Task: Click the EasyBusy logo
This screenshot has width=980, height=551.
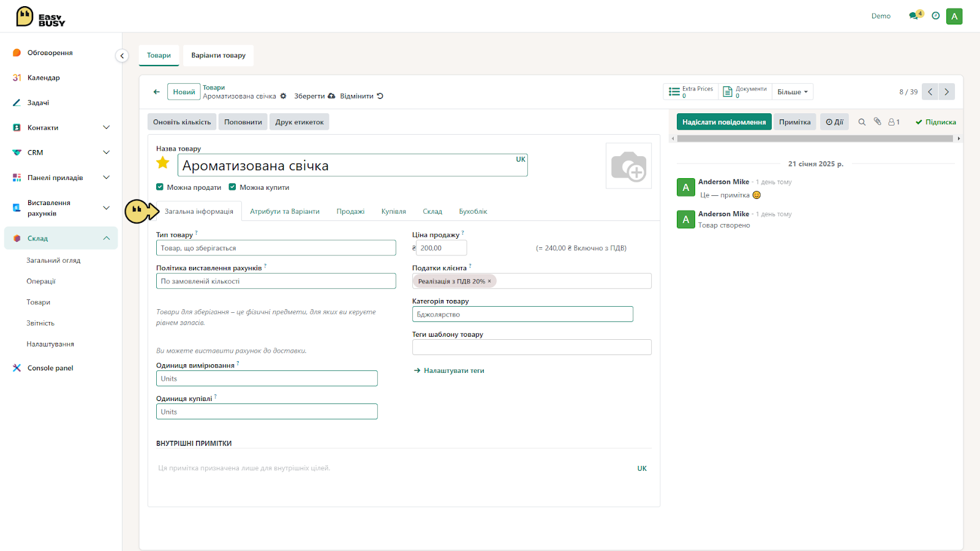Action: tap(40, 17)
